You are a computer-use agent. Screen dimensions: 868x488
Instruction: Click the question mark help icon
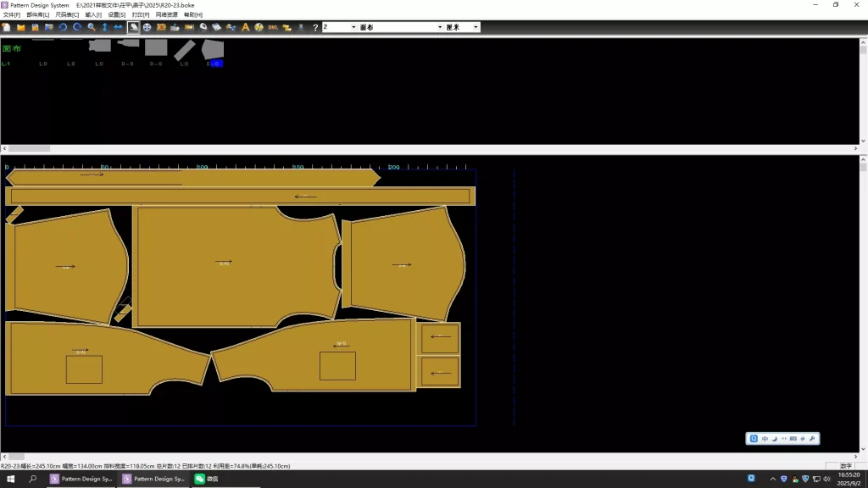tap(315, 27)
